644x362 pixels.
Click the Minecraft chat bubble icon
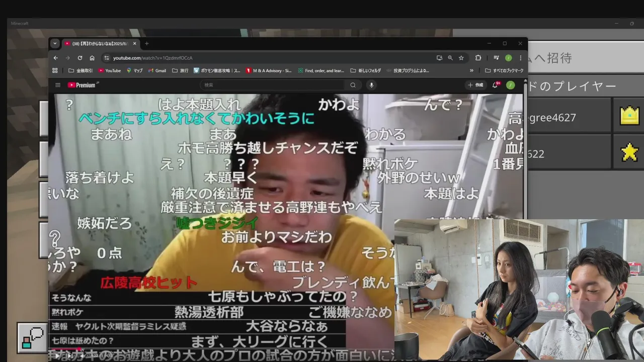coord(33,338)
